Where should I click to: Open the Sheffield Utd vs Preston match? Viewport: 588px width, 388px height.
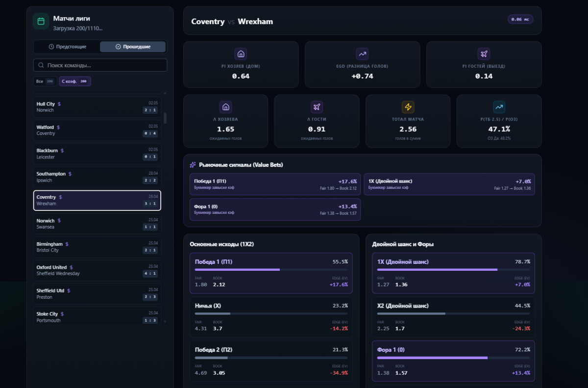tap(97, 293)
